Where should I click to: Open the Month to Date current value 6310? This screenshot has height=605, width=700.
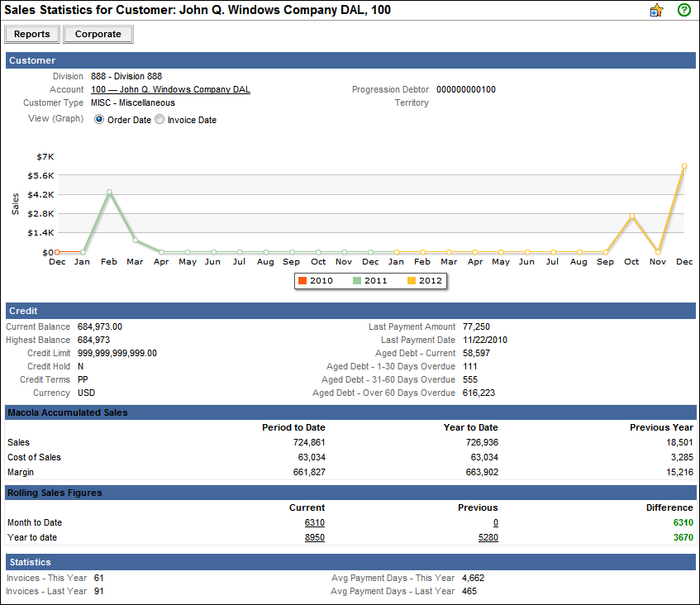click(x=314, y=523)
